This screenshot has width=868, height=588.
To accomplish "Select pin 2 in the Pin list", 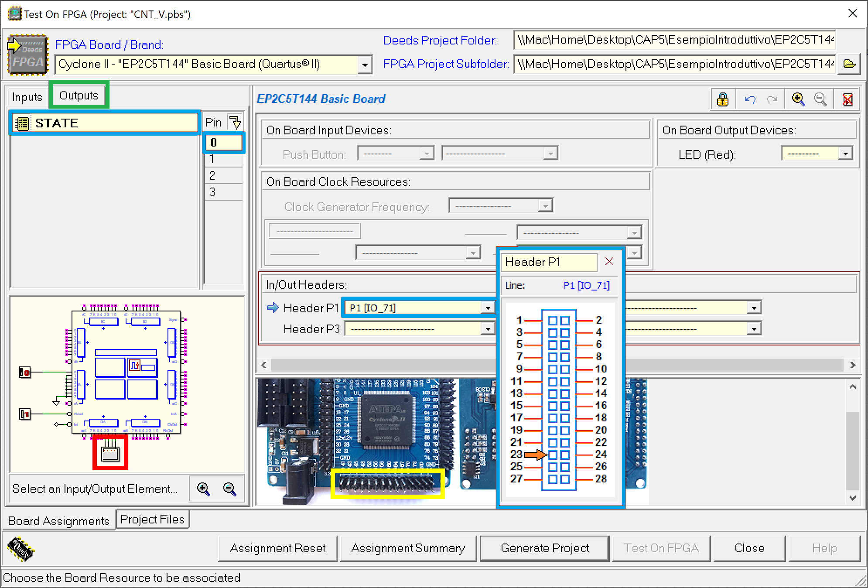I will [223, 175].
